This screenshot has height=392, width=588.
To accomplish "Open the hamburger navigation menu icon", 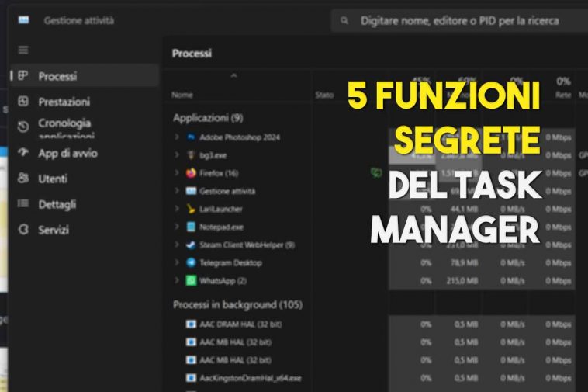I will 23,50.
